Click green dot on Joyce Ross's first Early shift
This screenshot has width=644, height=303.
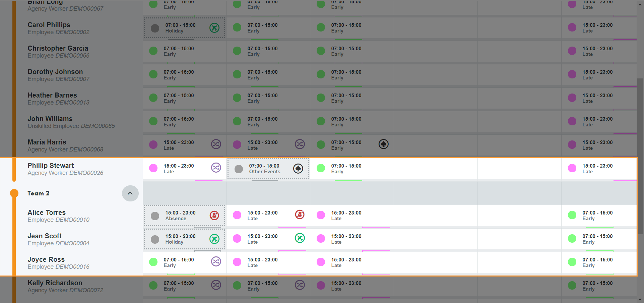point(153,262)
